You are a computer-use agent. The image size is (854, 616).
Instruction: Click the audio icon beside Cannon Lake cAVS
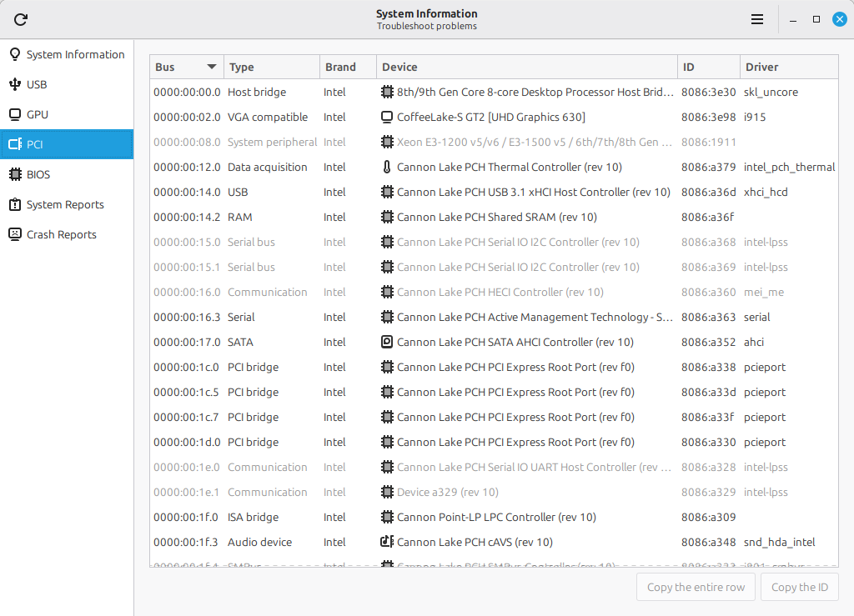coord(387,543)
